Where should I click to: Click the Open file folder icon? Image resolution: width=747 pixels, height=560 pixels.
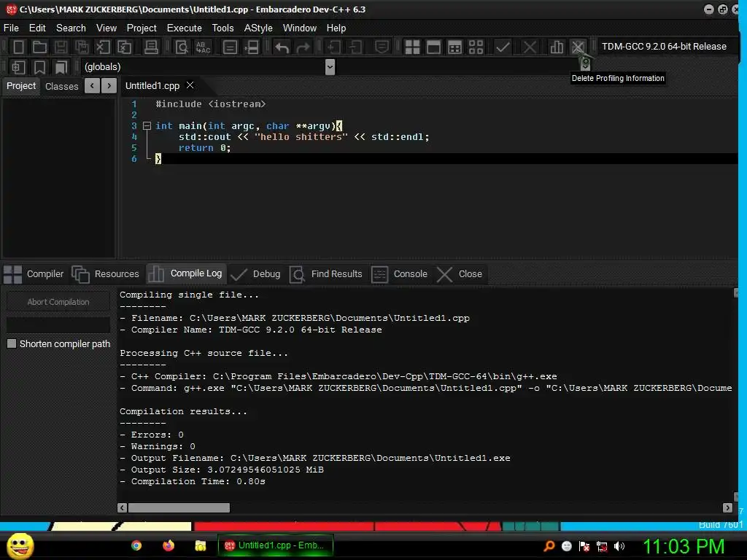tap(39, 47)
